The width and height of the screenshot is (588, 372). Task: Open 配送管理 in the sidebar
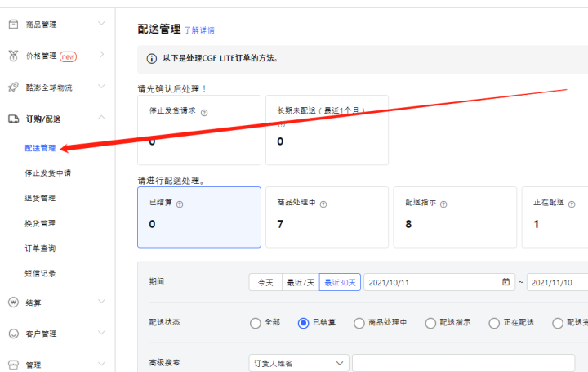pos(40,148)
